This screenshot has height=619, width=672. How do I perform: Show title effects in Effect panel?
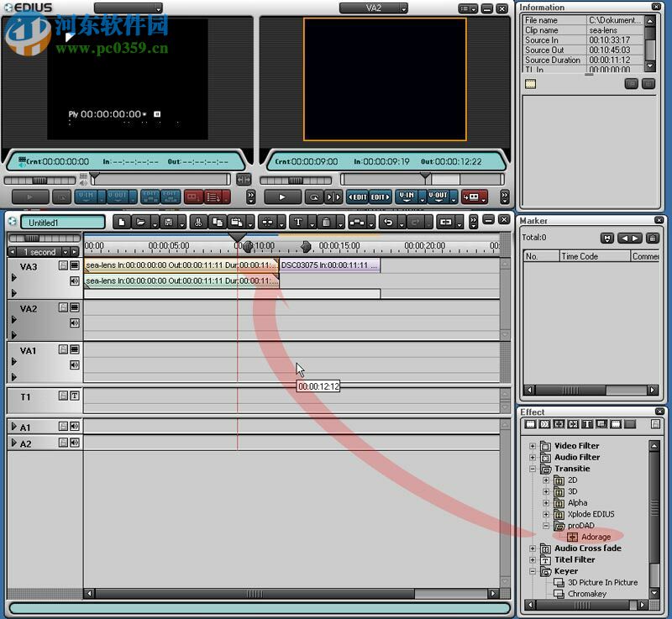pyautogui.click(x=587, y=424)
